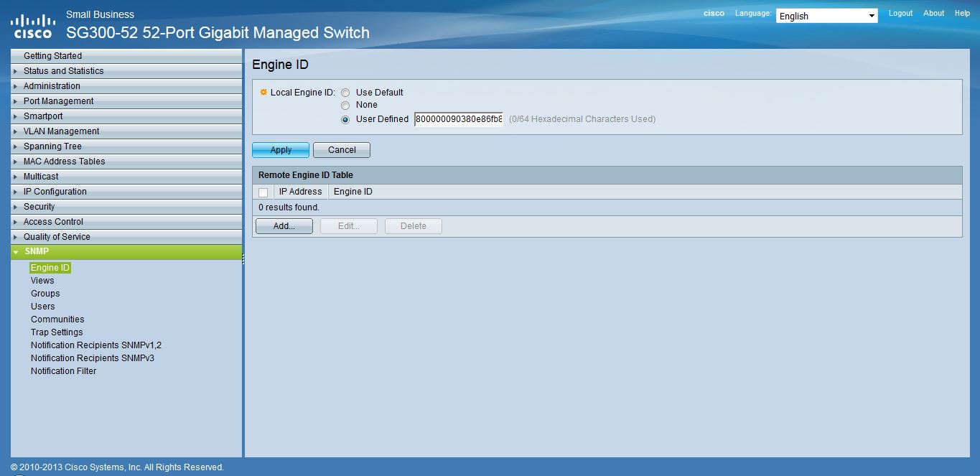Image resolution: width=980 pixels, height=476 pixels.
Task: Expand IP Configuration
Action: coord(126,192)
